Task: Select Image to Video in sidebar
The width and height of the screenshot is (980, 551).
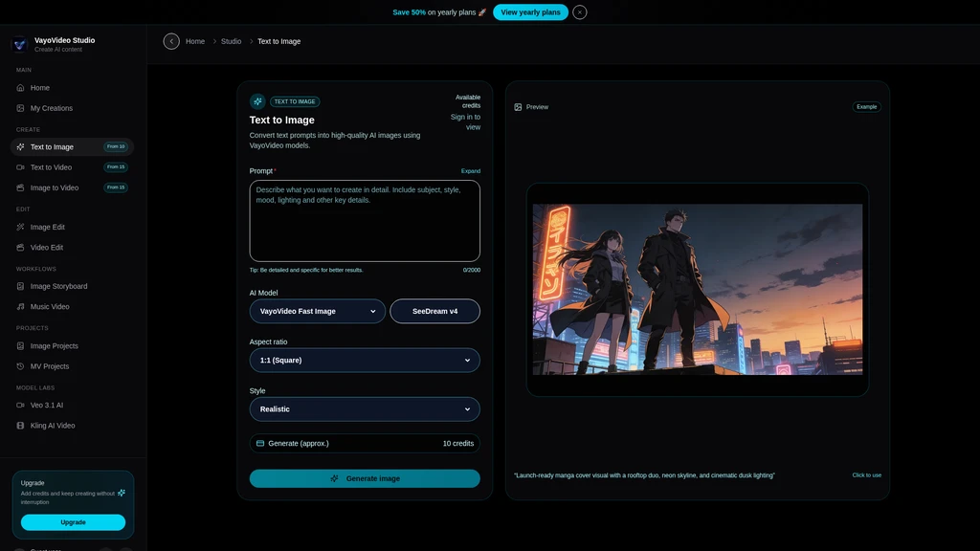Action: click(x=72, y=187)
